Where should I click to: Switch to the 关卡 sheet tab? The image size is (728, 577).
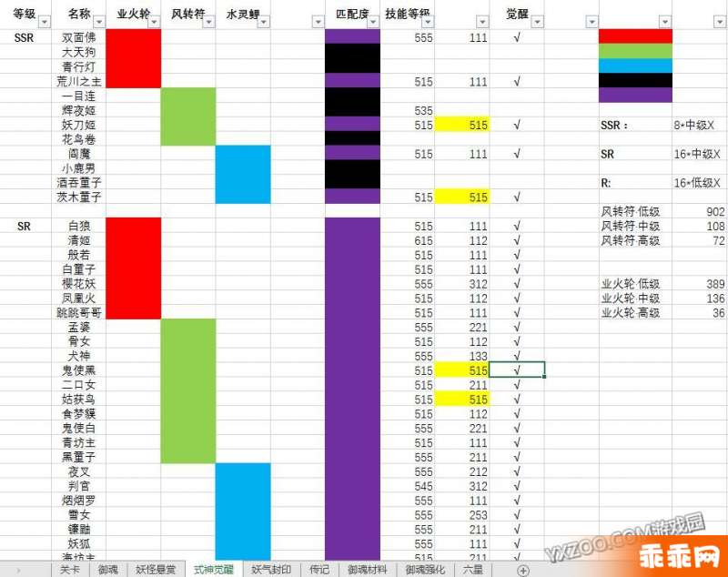pyautogui.click(x=70, y=570)
